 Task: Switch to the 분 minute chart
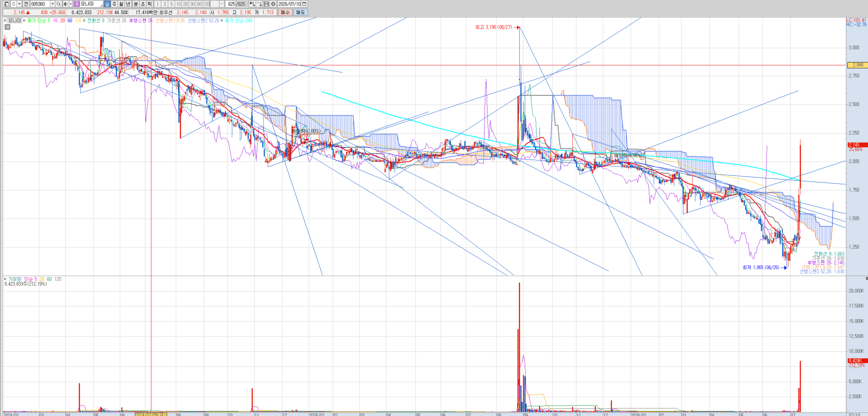[x=136, y=4]
